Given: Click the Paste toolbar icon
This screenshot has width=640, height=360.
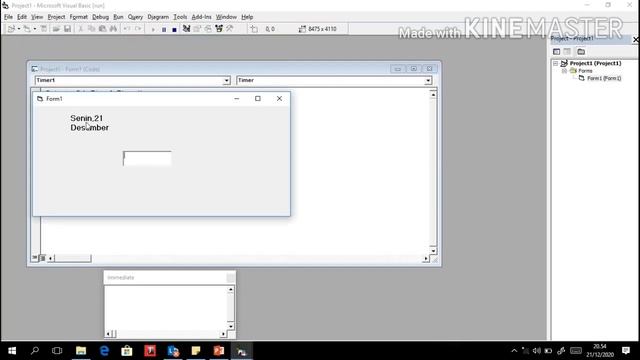Looking at the screenshot, I should [102, 29].
